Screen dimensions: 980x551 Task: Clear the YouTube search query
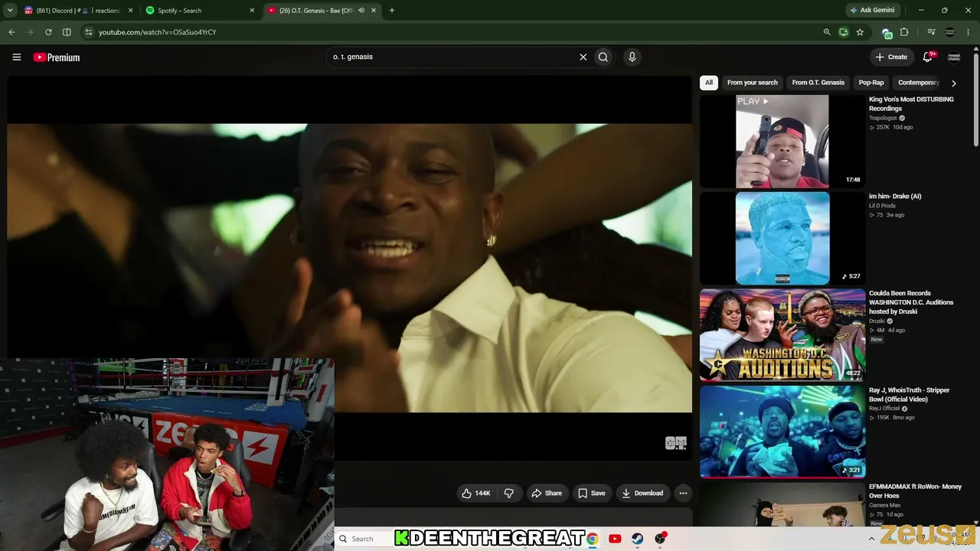click(x=583, y=57)
